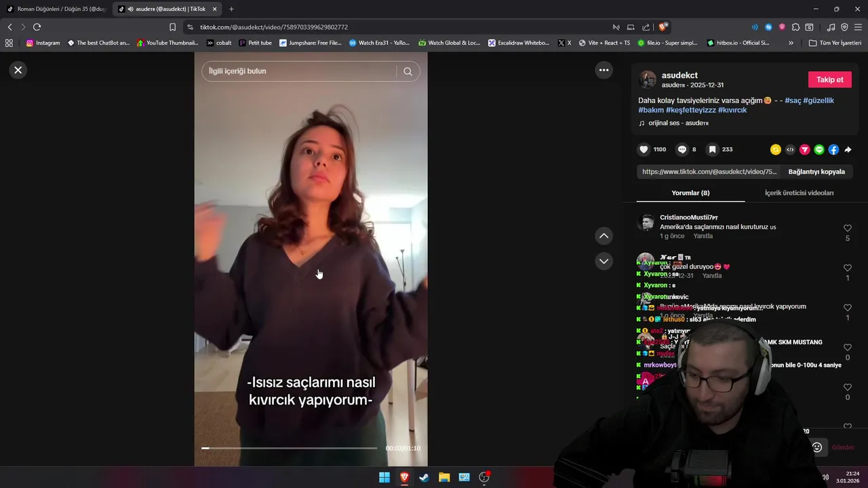The width and height of the screenshot is (868, 488).
Task: Open File Explorer from the taskbar
Action: pos(444,477)
